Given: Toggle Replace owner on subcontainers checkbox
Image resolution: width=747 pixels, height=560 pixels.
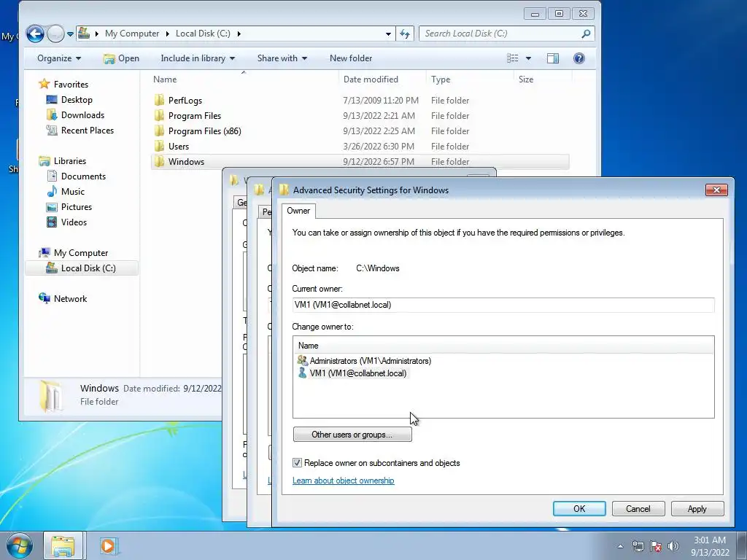Looking at the screenshot, I should tap(297, 463).
